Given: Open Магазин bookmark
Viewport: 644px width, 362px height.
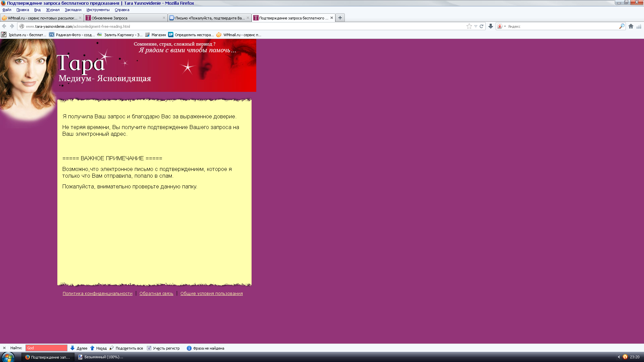Looking at the screenshot, I should (x=156, y=35).
